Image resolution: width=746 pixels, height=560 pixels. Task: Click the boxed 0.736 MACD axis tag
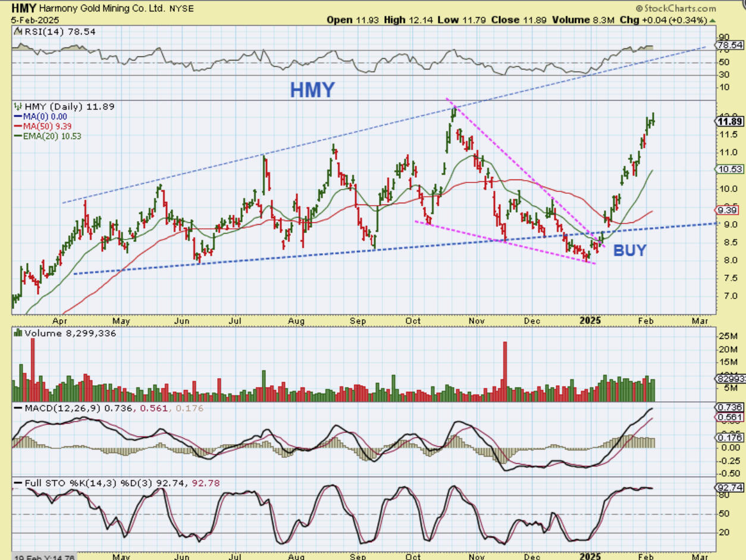[x=729, y=407]
